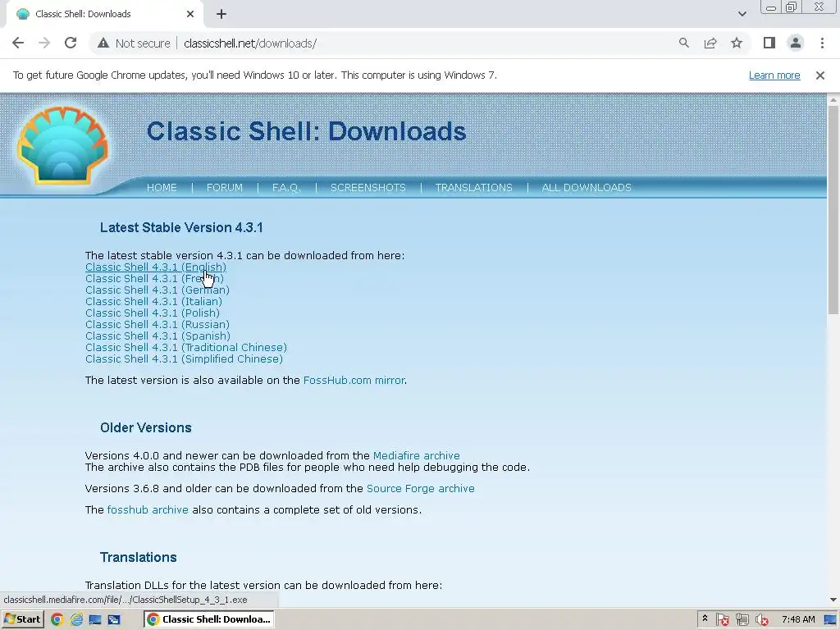Screen dimensions: 840x630
Task: Open the Chrome three-dot menu
Action: click(x=822, y=43)
